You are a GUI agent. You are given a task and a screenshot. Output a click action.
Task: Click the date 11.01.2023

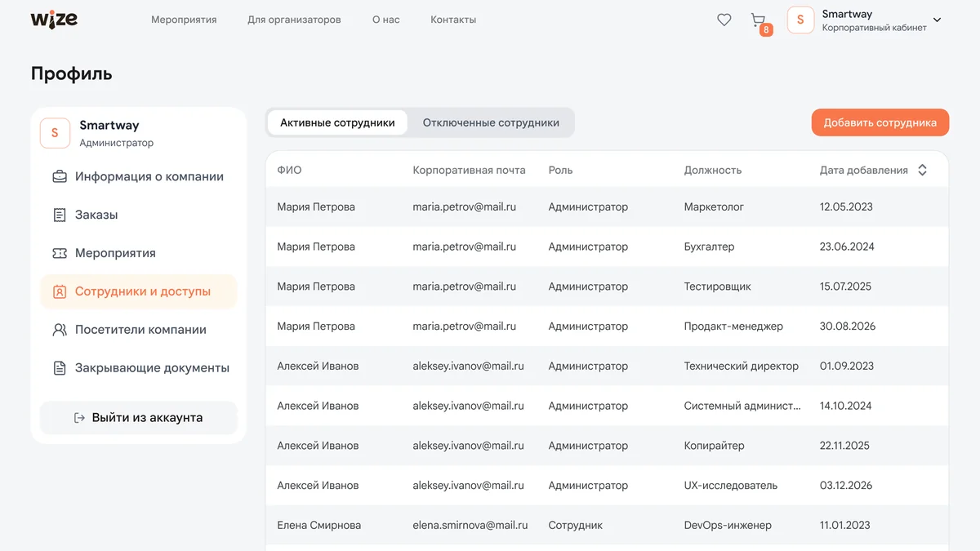click(x=844, y=525)
